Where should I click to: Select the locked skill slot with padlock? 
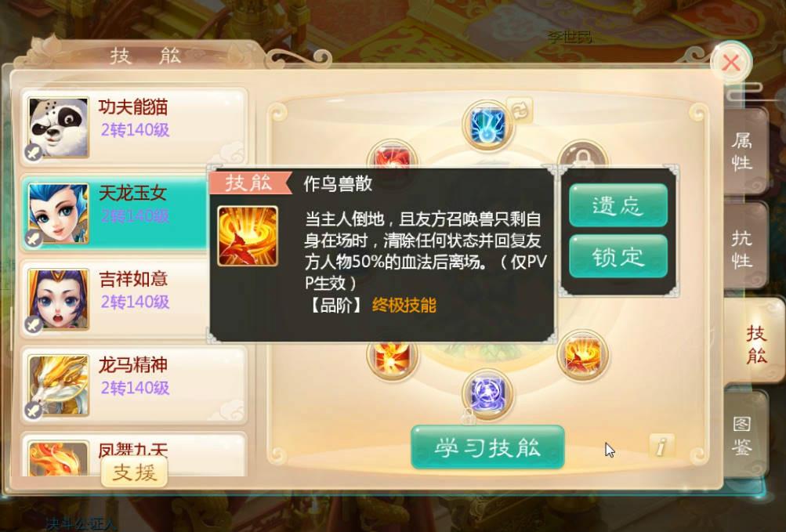tap(582, 157)
